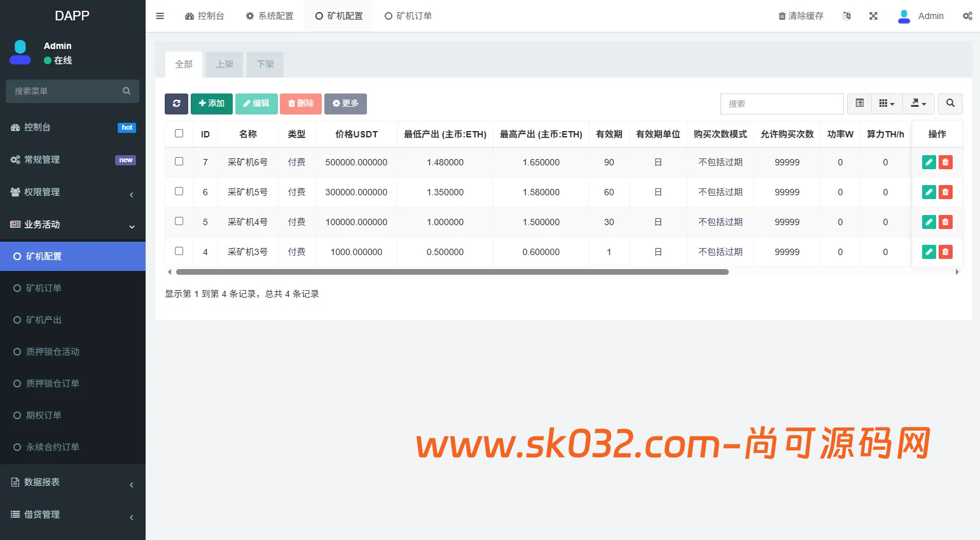Open the 控制台 top navigation tab

pyautogui.click(x=204, y=16)
